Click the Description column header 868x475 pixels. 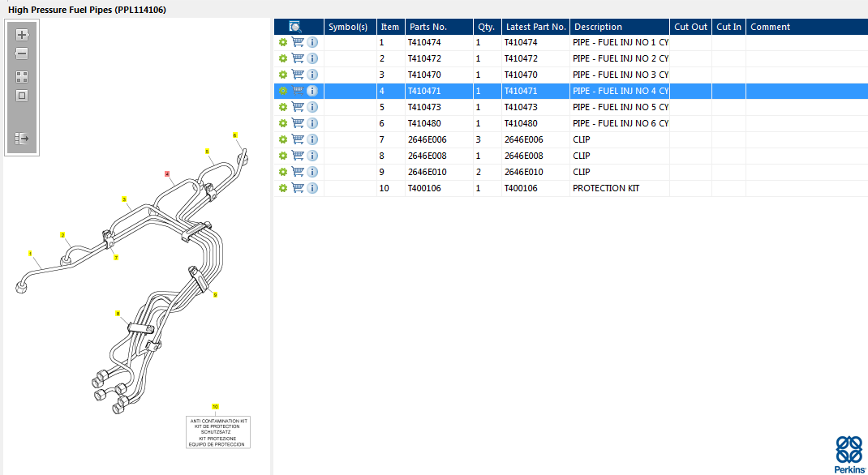(619, 27)
